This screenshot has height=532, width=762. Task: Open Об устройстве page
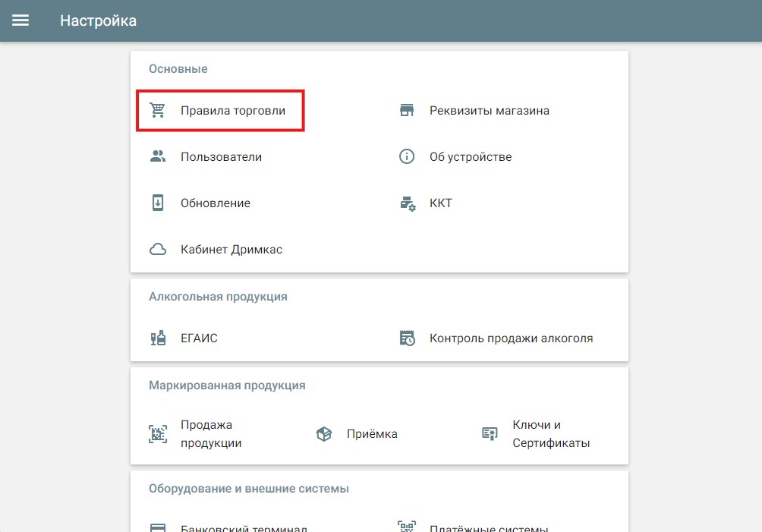pyautogui.click(x=471, y=157)
